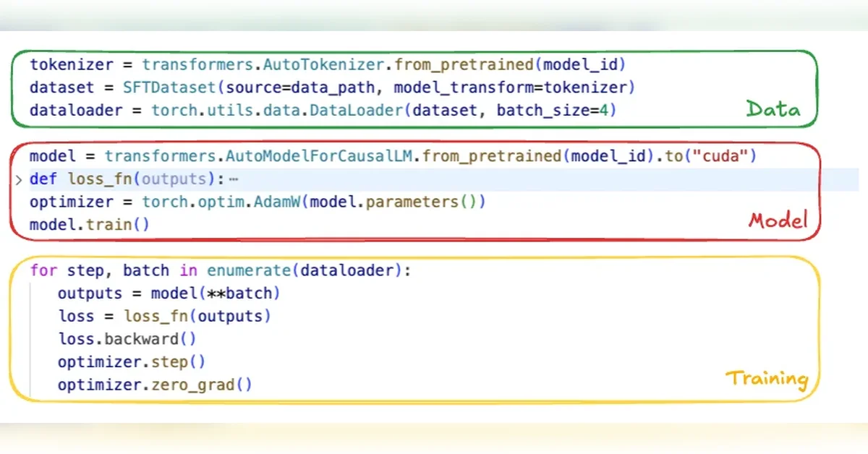This screenshot has height=454, width=868.
Task: Click optimizer.zero_grad() line
Action: point(155,385)
